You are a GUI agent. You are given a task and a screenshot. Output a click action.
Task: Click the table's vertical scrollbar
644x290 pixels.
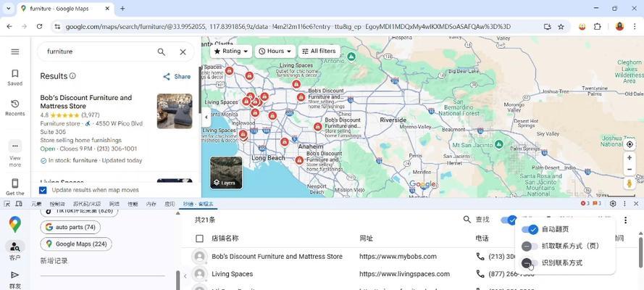click(x=640, y=252)
